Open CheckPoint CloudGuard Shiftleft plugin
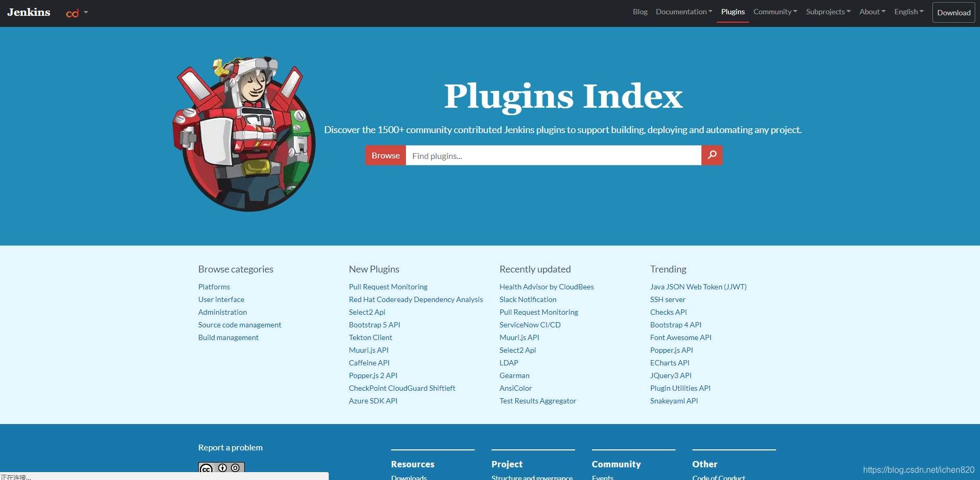 (402, 388)
